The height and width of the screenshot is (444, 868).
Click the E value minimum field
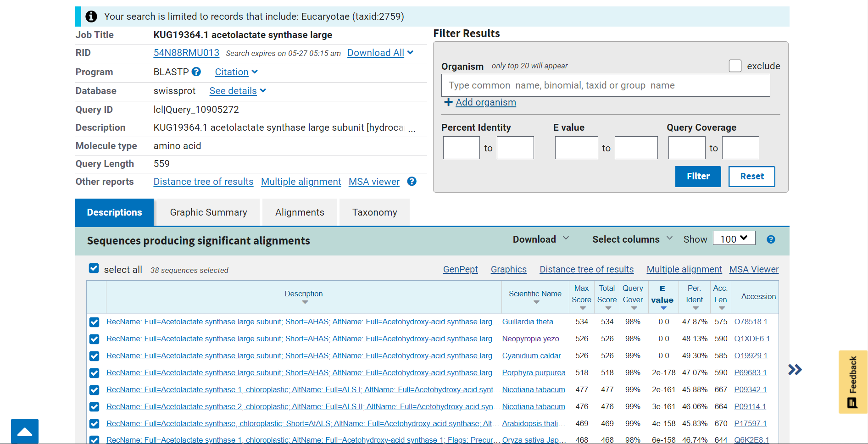point(577,148)
